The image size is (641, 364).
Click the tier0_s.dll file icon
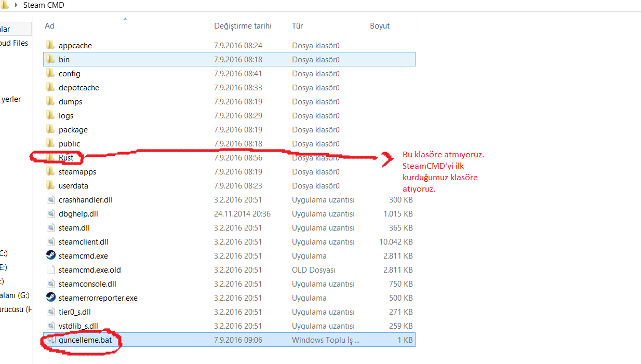tap(50, 312)
